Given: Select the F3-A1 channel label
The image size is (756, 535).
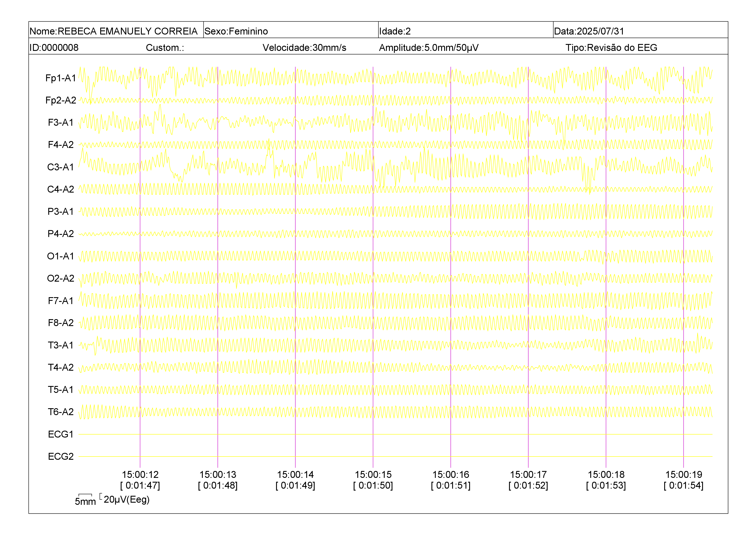Looking at the screenshot, I should (61, 122).
